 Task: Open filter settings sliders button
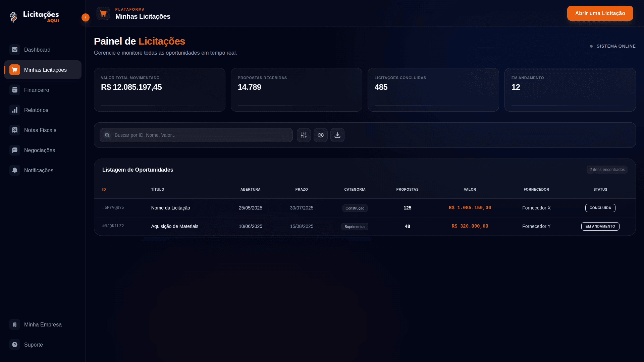[x=304, y=135]
